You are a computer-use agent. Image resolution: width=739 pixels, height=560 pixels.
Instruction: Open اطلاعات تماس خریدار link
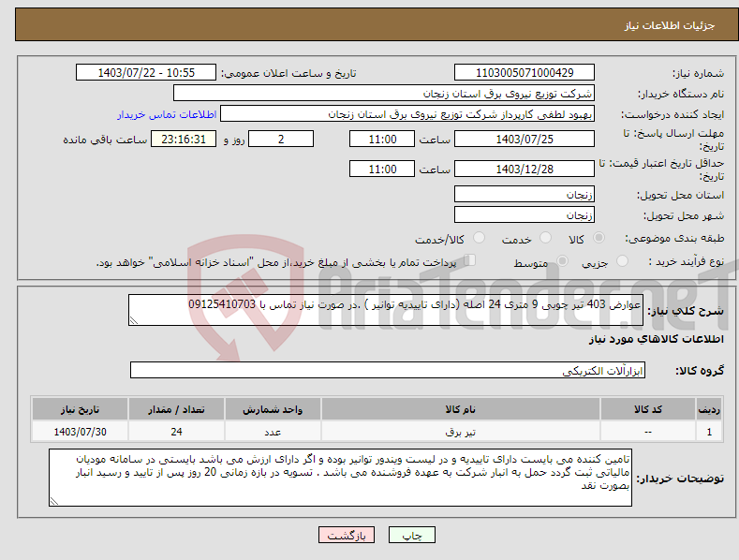tap(167, 114)
